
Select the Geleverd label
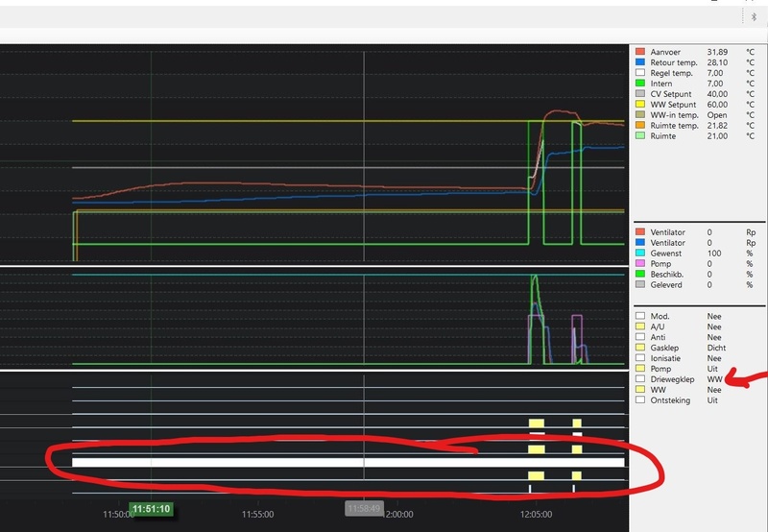[x=666, y=284]
